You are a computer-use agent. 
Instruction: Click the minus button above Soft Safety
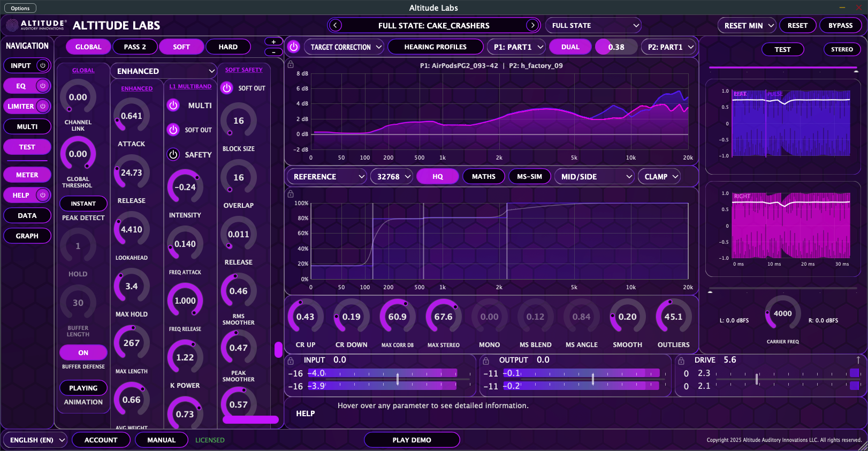point(273,52)
